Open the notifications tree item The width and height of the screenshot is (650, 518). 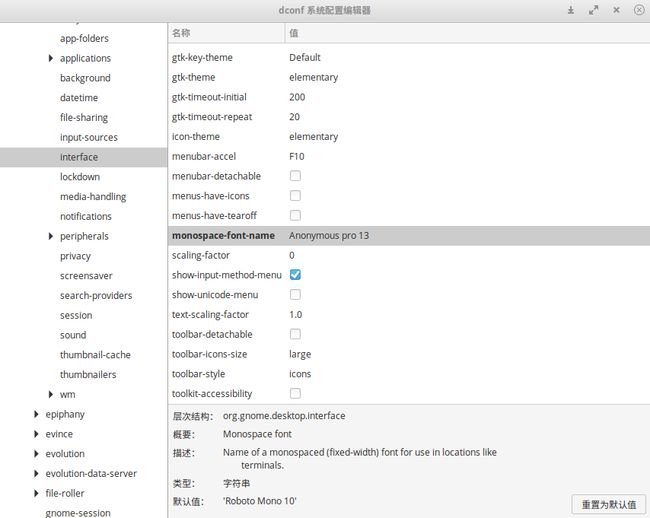[x=86, y=216]
